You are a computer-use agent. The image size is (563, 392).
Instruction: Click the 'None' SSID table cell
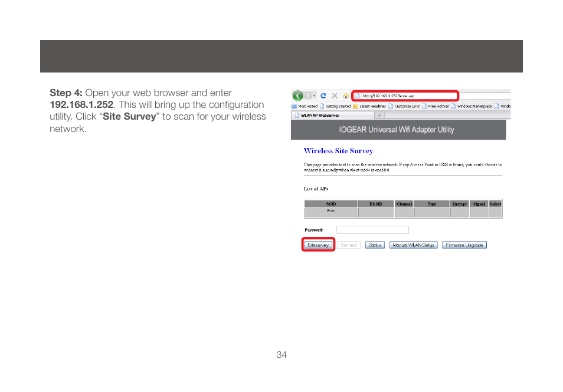[x=331, y=212]
